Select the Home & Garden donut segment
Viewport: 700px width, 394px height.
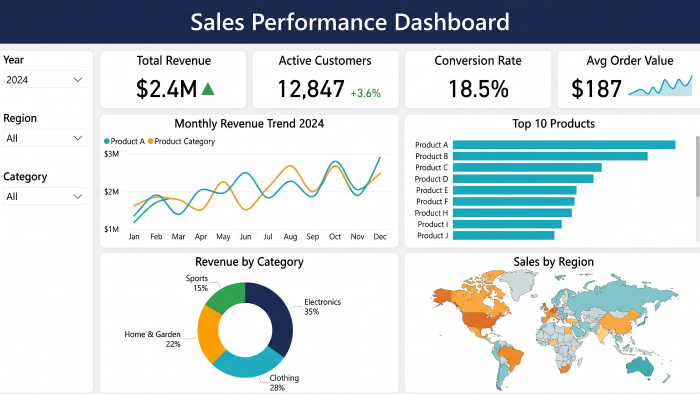[208, 334]
